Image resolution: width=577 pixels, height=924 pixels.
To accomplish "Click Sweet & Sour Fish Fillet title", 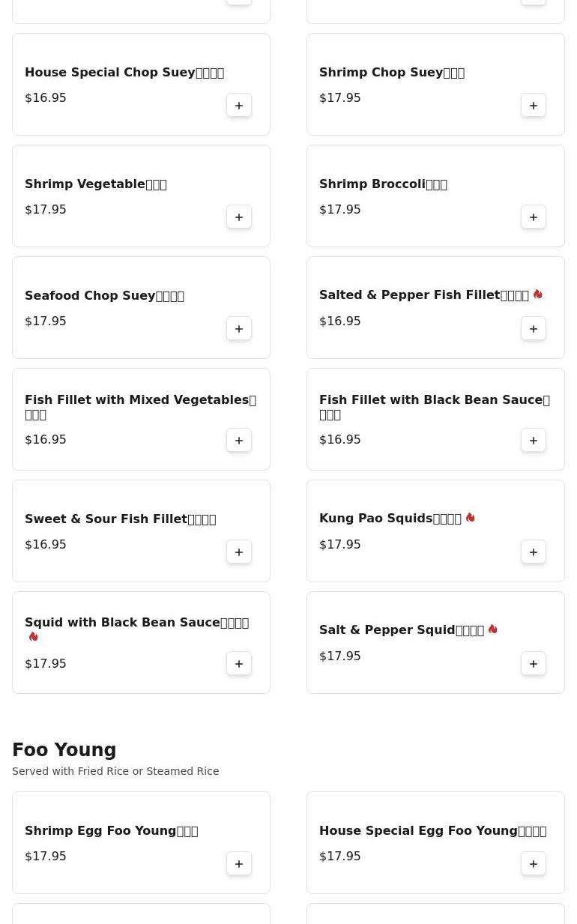I will point(120,519).
